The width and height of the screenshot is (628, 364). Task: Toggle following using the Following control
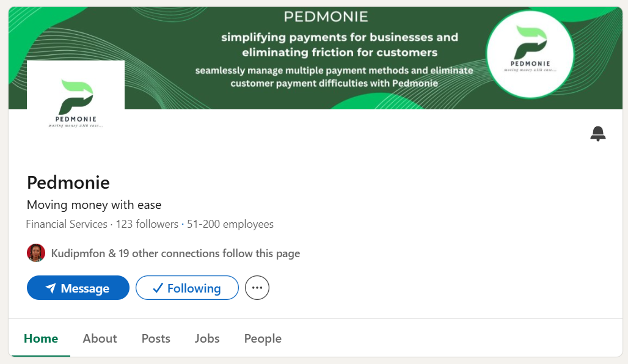pos(187,288)
